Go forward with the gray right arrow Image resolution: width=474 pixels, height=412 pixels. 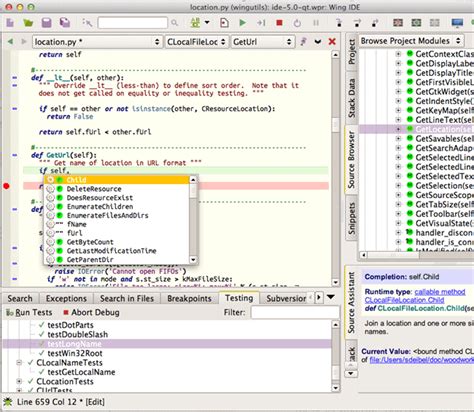tap(23, 42)
